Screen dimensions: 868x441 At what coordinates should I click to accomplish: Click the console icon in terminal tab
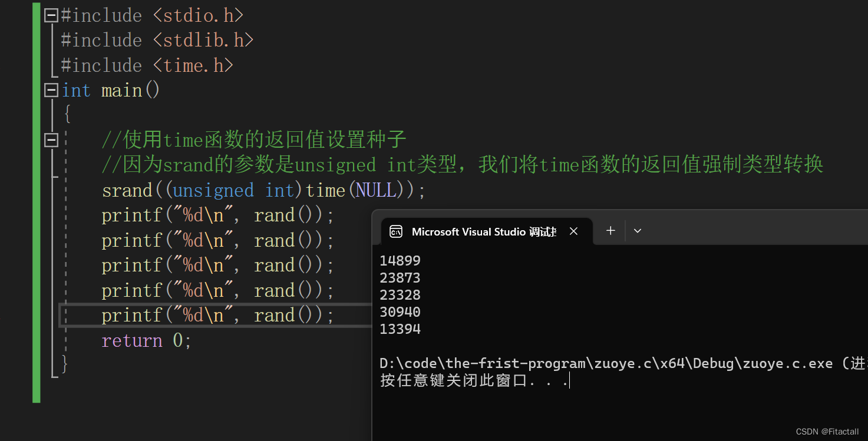click(x=396, y=231)
